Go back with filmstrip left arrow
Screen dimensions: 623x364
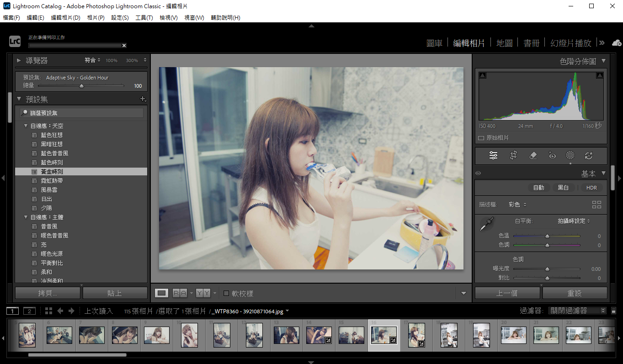click(x=60, y=311)
